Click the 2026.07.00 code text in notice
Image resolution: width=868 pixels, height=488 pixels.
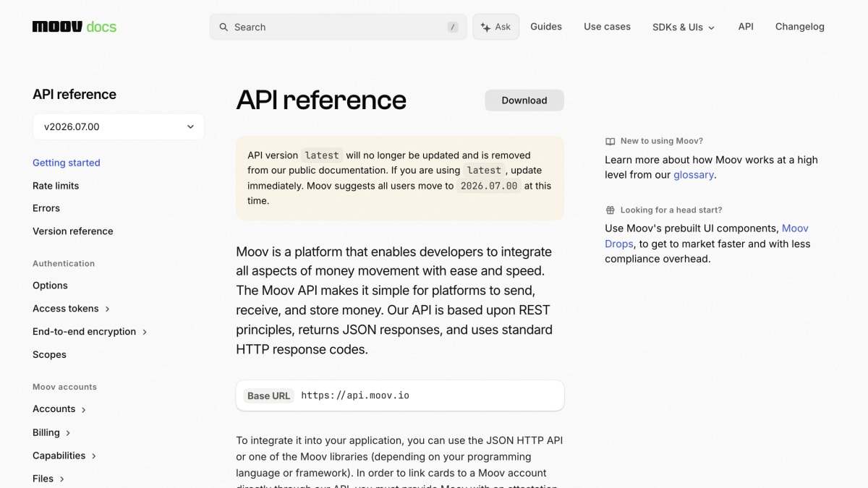(489, 186)
